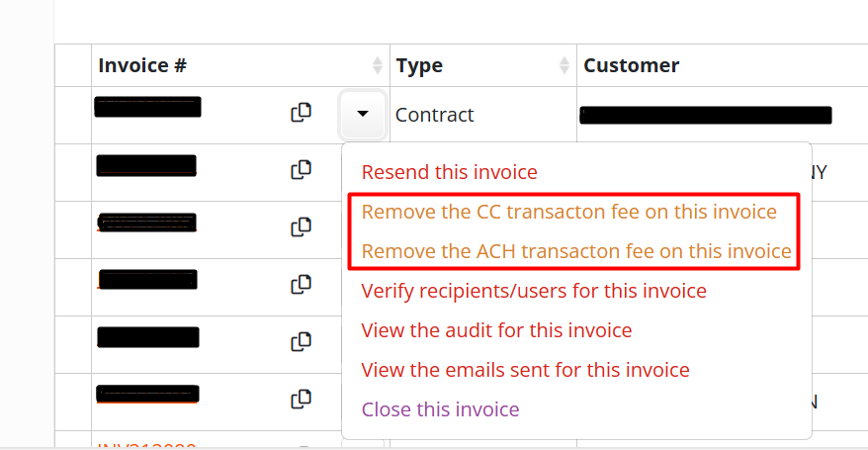Copy the invoice number in the second row

pos(302,169)
